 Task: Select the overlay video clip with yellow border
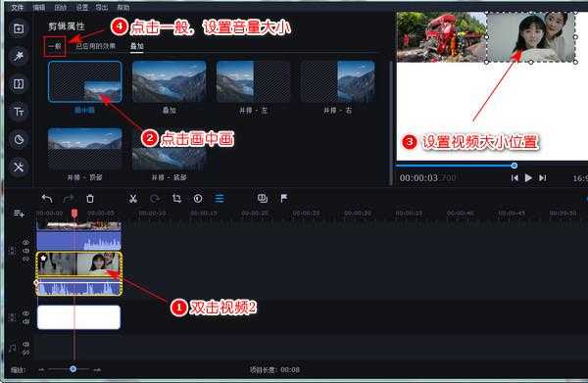click(x=79, y=264)
